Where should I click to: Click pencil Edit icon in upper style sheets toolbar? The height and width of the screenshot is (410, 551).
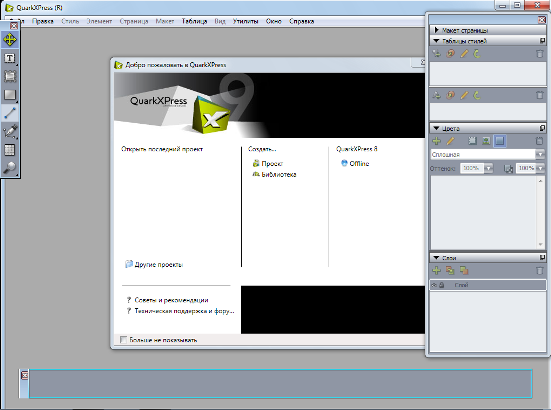464,54
